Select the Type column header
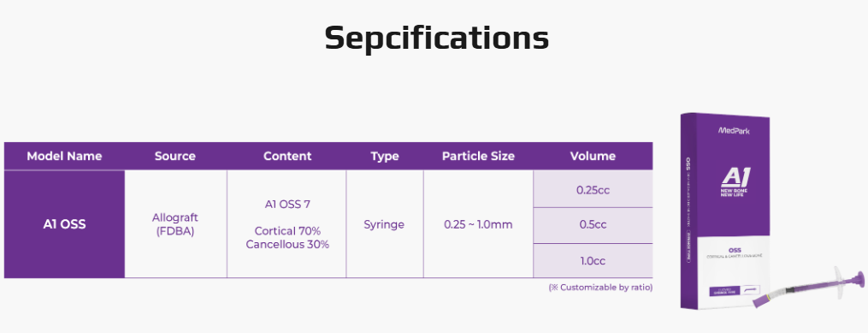 point(385,157)
